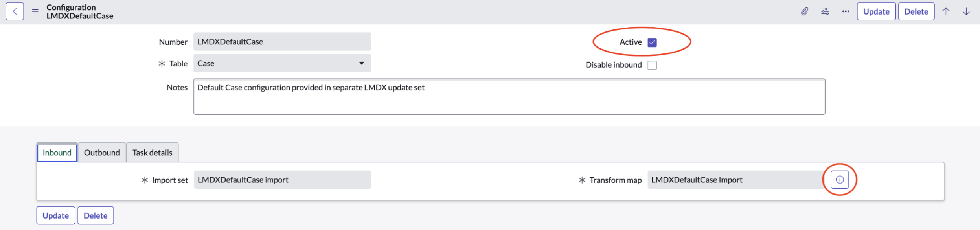Screen dimensions: 980x230
Task: Go back using the header back arrow
Action: point(15,11)
